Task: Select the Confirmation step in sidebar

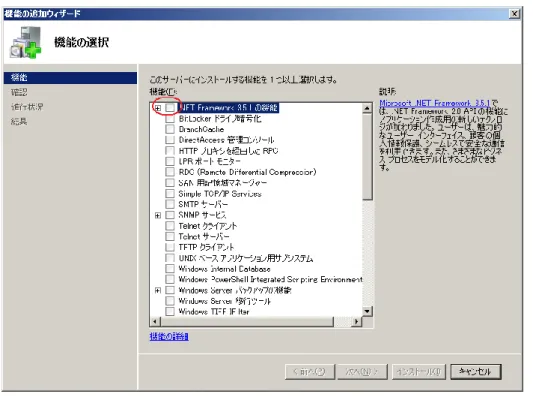Action: [19, 92]
